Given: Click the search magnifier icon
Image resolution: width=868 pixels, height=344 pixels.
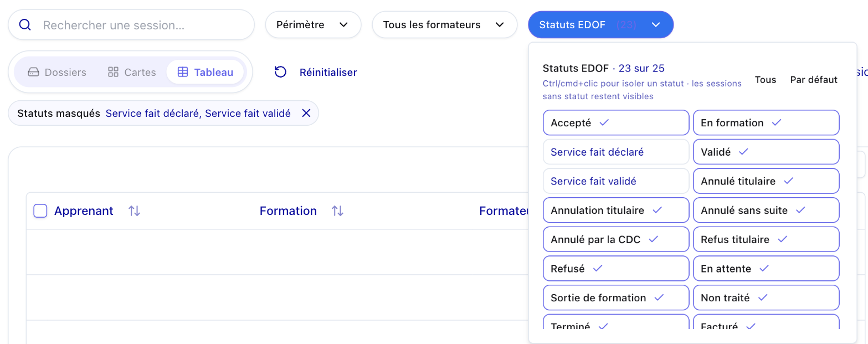Looking at the screenshot, I should (x=25, y=25).
